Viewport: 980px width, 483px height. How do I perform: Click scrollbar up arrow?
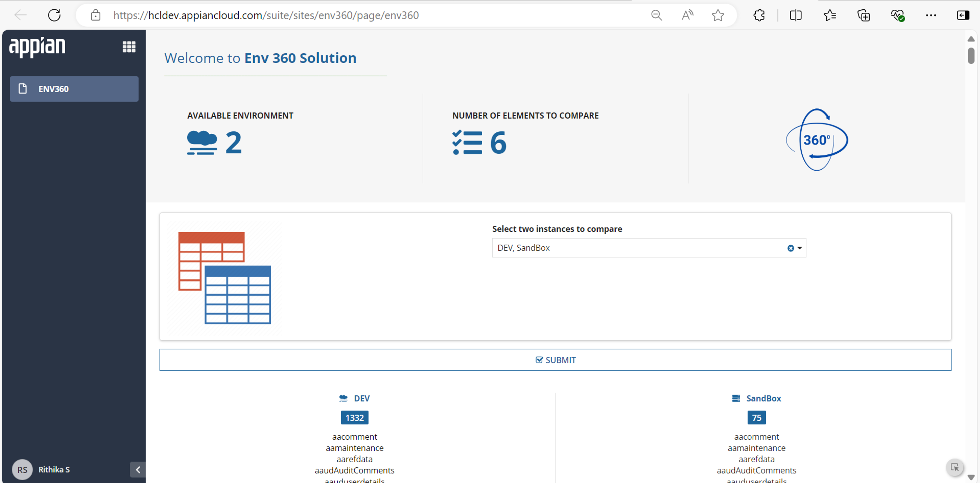pyautogui.click(x=971, y=39)
